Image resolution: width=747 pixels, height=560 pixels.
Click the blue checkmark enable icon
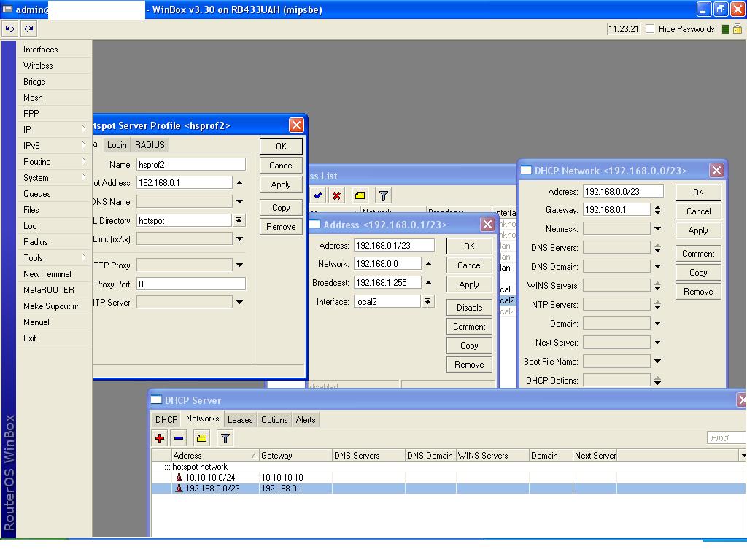pos(318,195)
